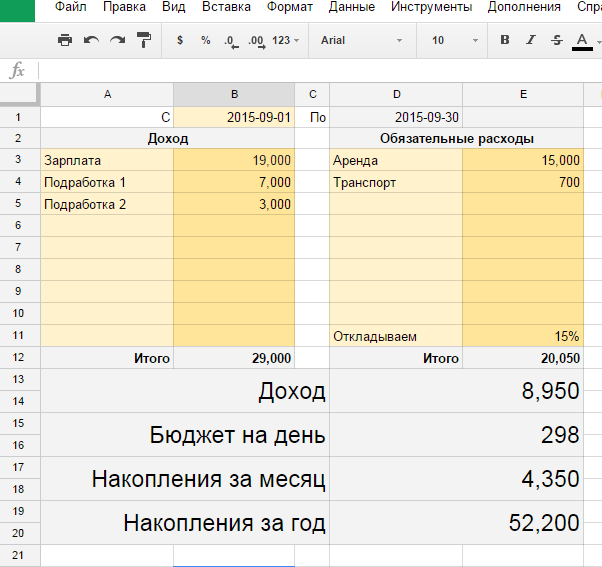Select column E header
The image size is (602, 567).
[523, 94]
